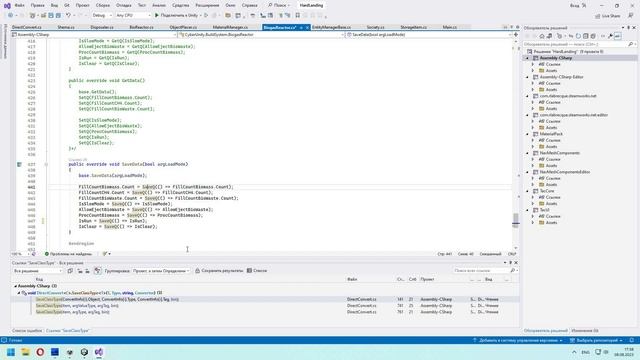Click the Список view button in references panel
Image resolution: width=640 pixels, height=360 pixels.
pos(257,271)
